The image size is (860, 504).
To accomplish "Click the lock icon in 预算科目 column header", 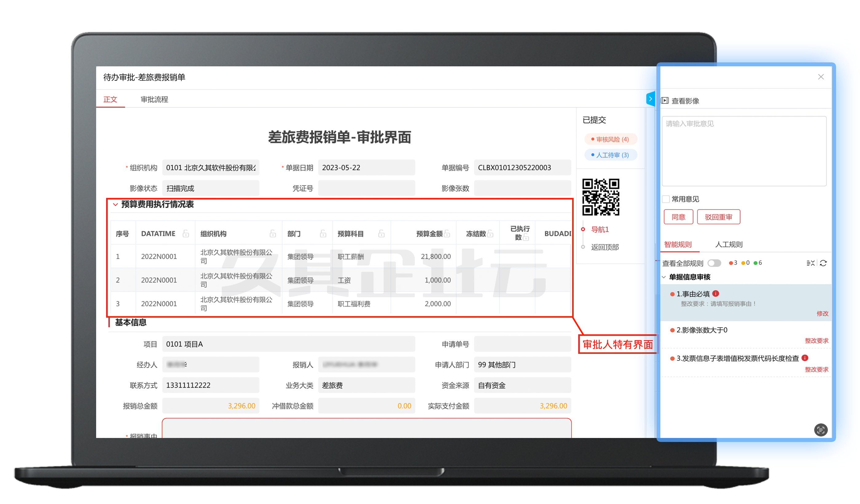I will click(381, 233).
